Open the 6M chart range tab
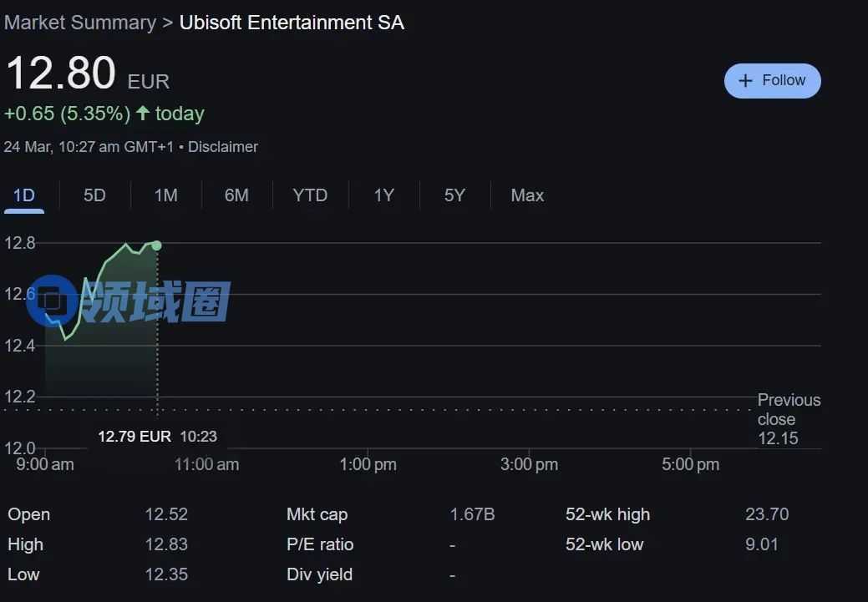This screenshot has height=602, width=868. pos(236,195)
